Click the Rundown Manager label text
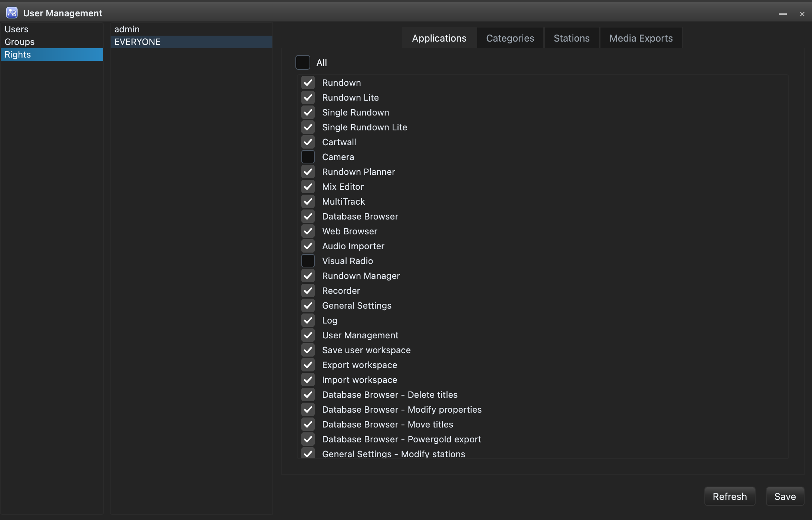The image size is (812, 520). point(361,276)
